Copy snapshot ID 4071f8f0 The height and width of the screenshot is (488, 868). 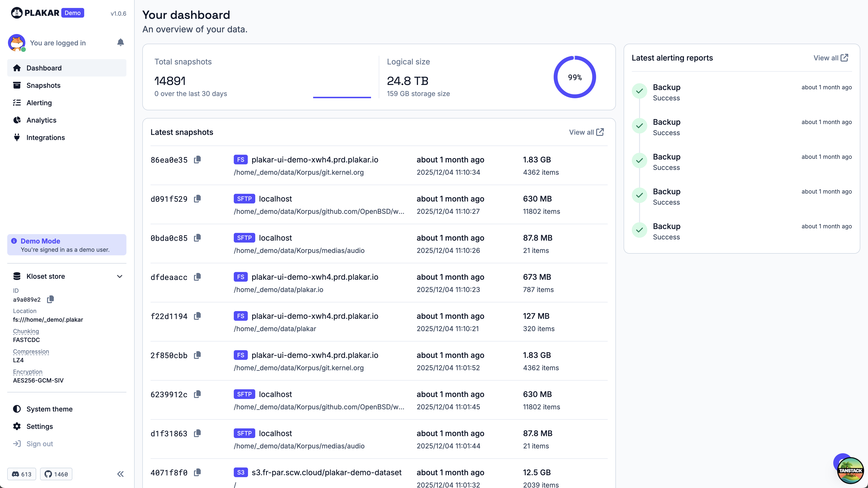197,473
